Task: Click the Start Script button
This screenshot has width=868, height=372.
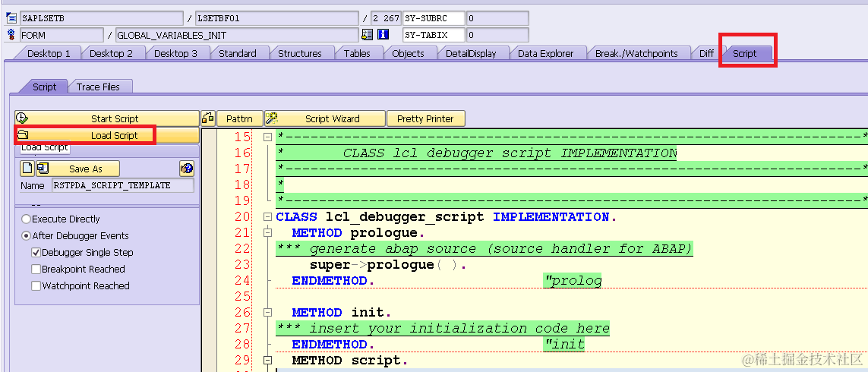Action: click(x=107, y=118)
